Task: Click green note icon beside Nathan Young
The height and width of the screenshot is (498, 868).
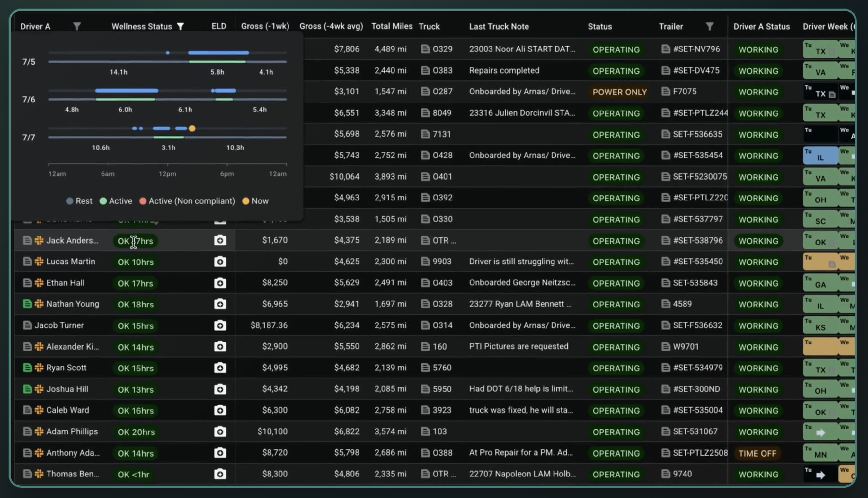Action: coord(27,304)
